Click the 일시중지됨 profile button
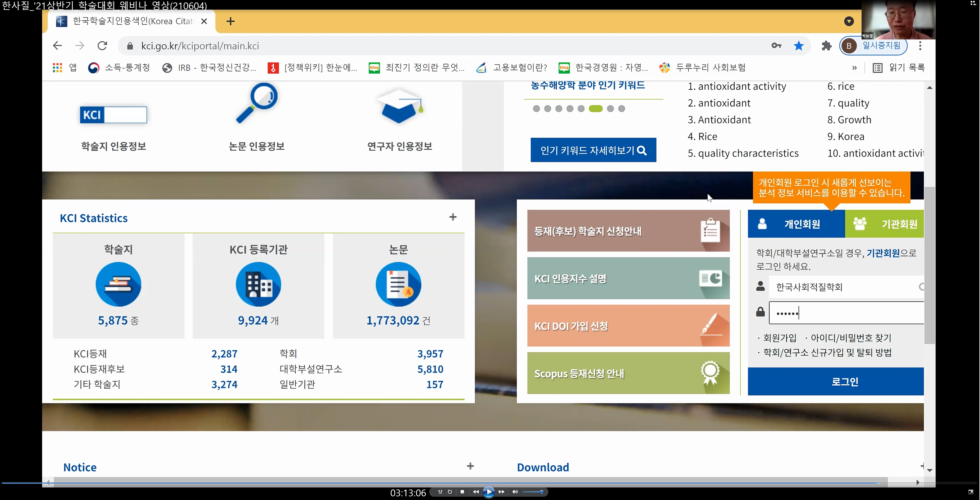Screen dimensions: 980x500 point(874,45)
